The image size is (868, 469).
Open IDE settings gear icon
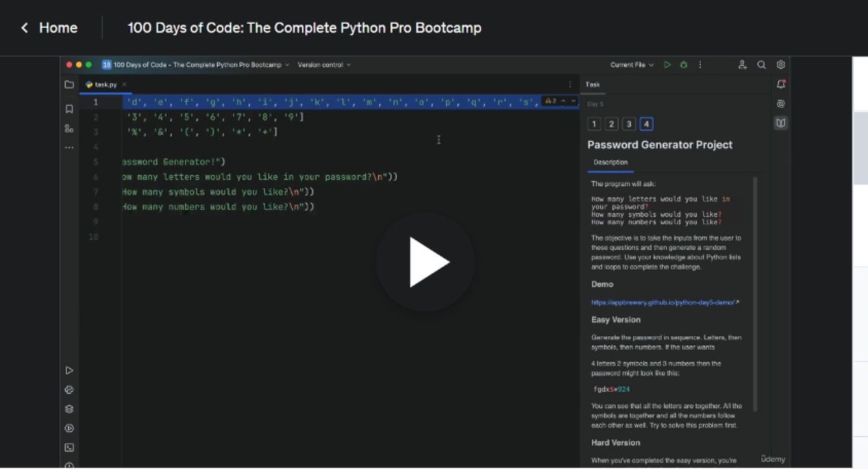781,65
